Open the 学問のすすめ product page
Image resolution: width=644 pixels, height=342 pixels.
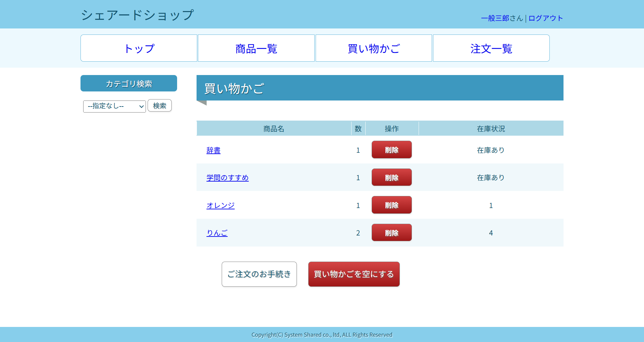(x=227, y=178)
